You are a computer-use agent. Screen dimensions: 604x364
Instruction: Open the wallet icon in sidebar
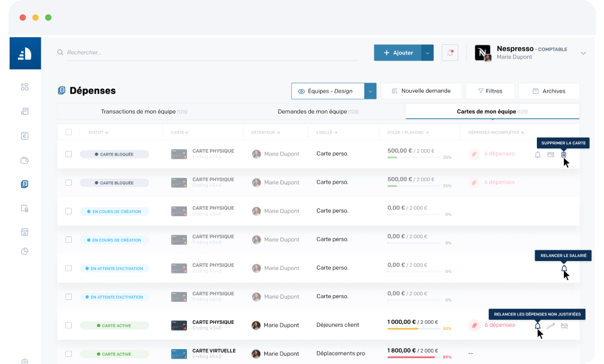click(25, 160)
